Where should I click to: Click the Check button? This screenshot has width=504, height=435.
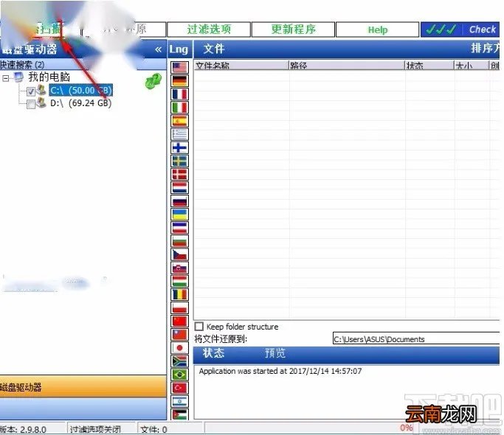460,29
